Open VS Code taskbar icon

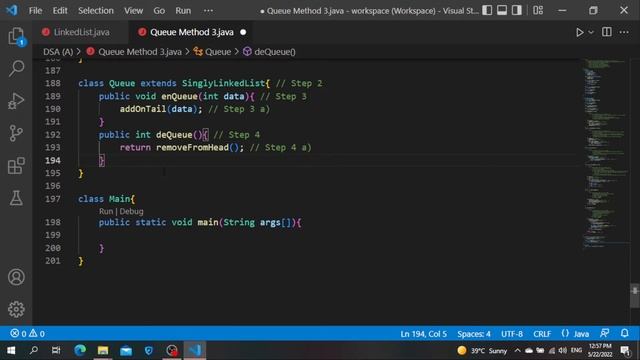[x=195, y=351]
